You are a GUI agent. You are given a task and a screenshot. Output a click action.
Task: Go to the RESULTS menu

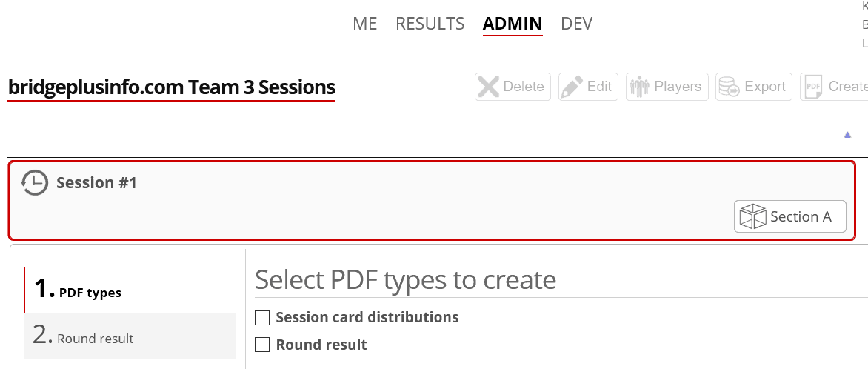click(x=430, y=24)
